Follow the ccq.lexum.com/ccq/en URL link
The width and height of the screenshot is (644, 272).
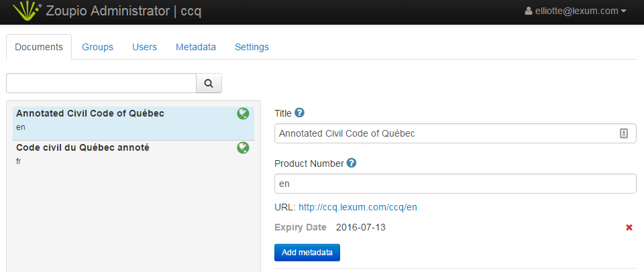(358, 207)
